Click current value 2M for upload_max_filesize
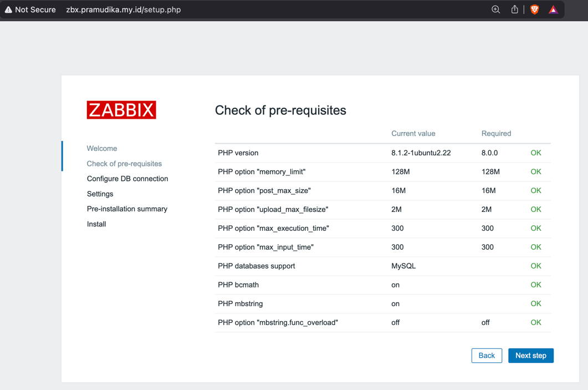The height and width of the screenshot is (390, 588). coord(396,209)
